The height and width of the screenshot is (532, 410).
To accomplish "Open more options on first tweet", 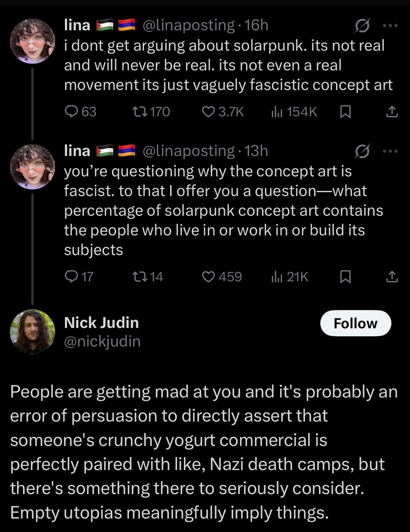I will coord(390,26).
